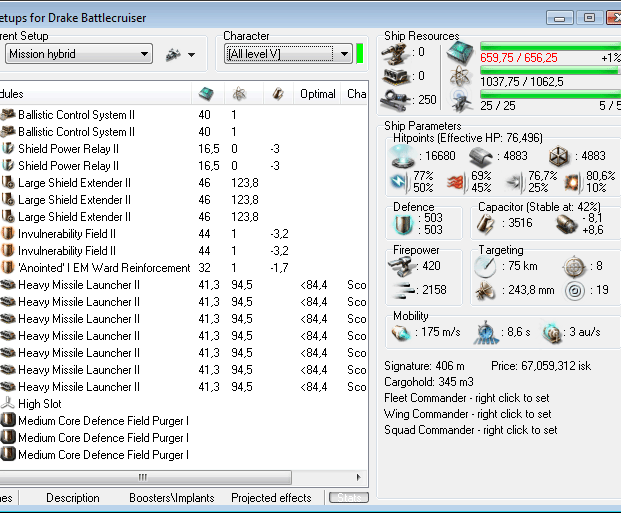
Task: Click the armor hitpoints icon showing 4883
Action: pos(480,156)
